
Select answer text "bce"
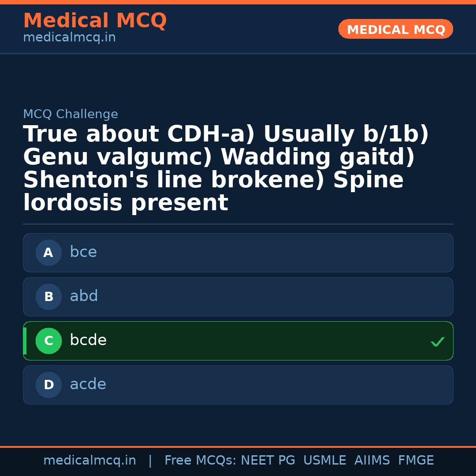tap(83, 252)
